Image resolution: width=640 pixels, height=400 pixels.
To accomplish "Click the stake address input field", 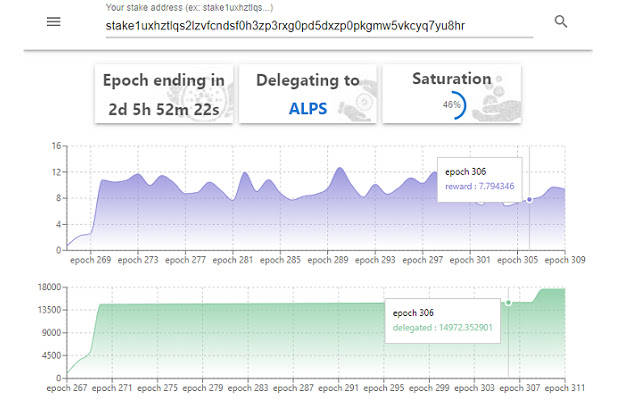I will [318, 24].
